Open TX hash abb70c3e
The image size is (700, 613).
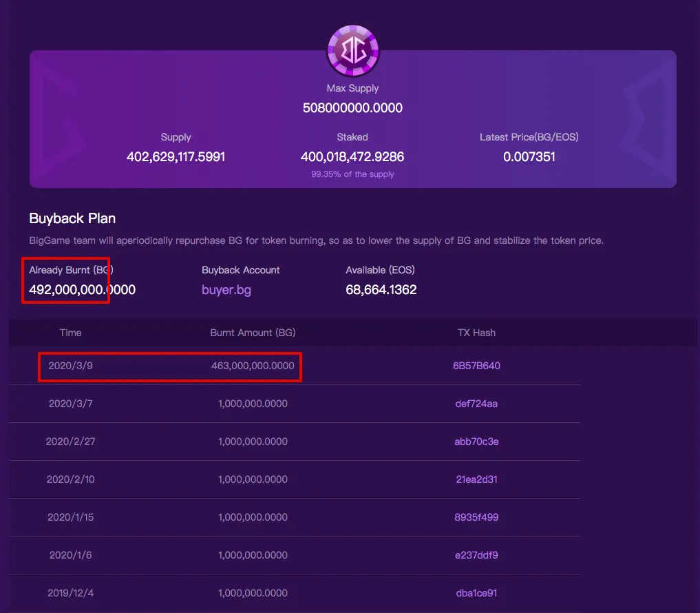click(x=476, y=441)
